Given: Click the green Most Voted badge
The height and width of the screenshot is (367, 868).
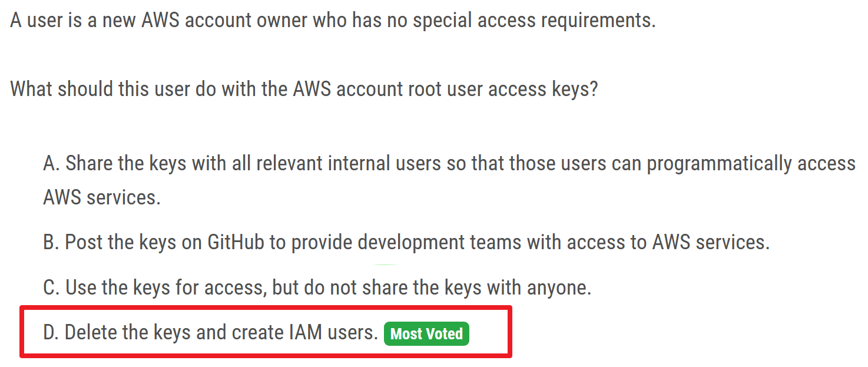Looking at the screenshot, I should (426, 334).
